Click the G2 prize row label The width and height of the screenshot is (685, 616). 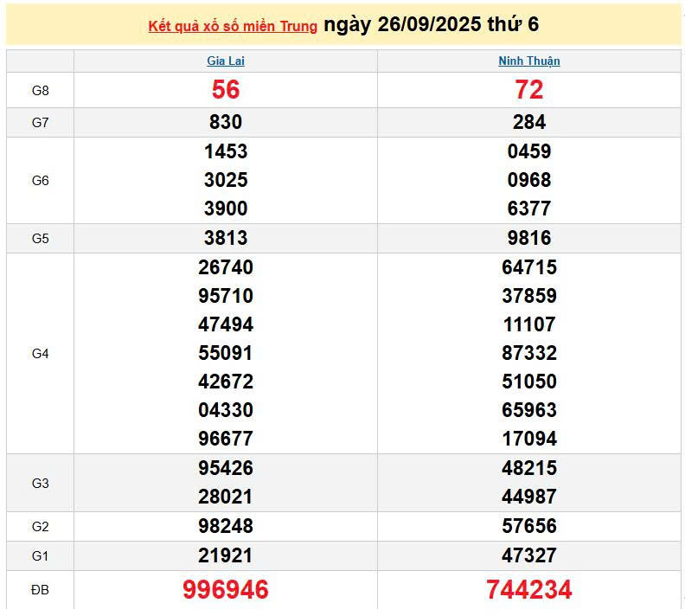(x=40, y=526)
